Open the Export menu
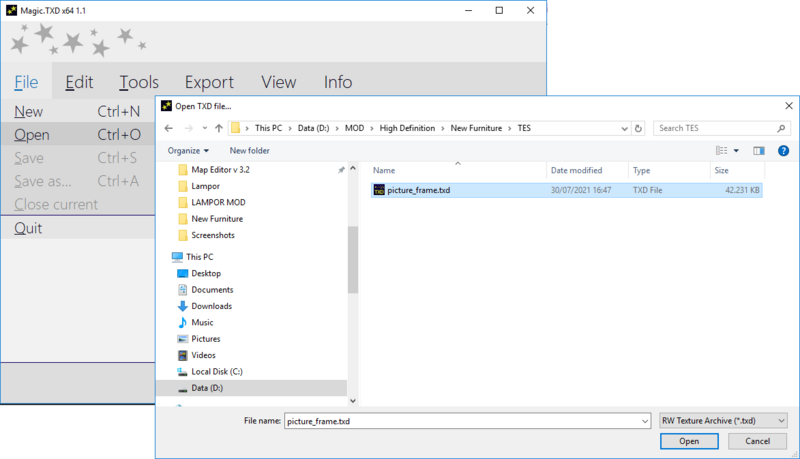Image resolution: width=800 pixels, height=459 pixels. pyautogui.click(x=209, y=82)
